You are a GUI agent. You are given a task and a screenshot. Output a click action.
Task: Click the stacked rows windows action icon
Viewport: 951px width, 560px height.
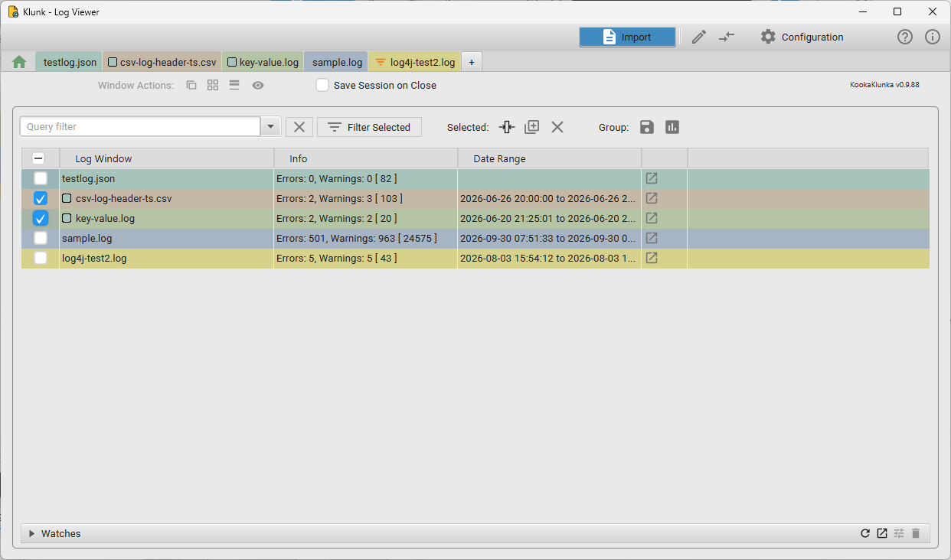[x=234, y=85]
